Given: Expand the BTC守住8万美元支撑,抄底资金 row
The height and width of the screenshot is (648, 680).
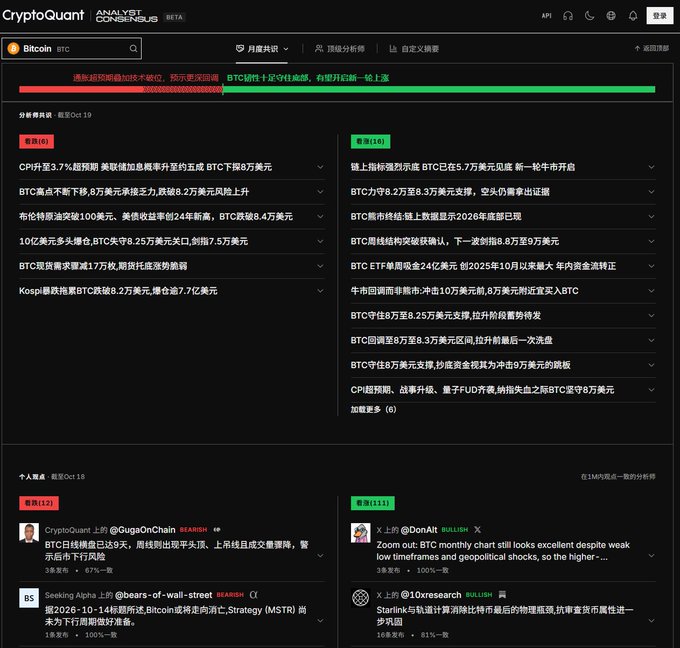Looking at the screenshot, I should click(503, 365).
